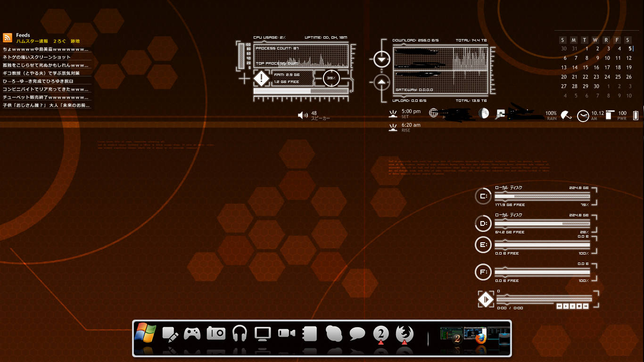Open the F: drive circle
This screenshot has height=362, width=644.
pos(483,272)
